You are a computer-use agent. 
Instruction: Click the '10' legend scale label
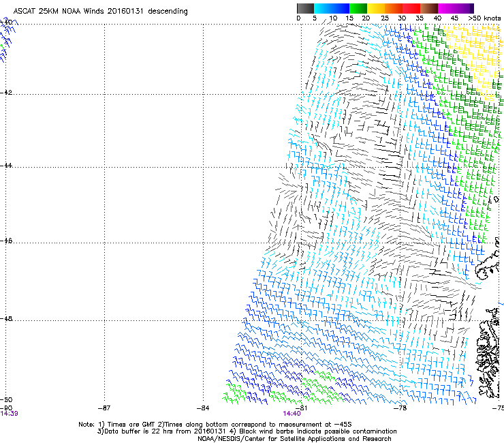click(x=333, y=18)
